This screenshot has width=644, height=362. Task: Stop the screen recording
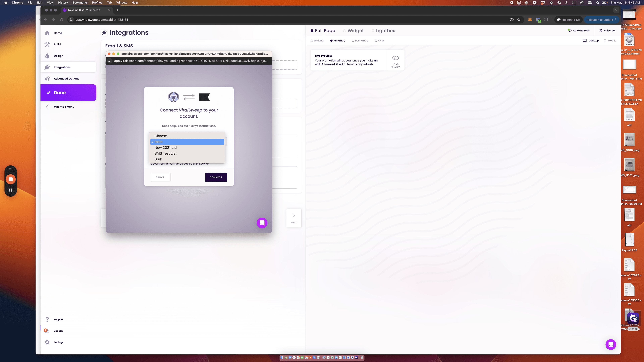(11, 179)
